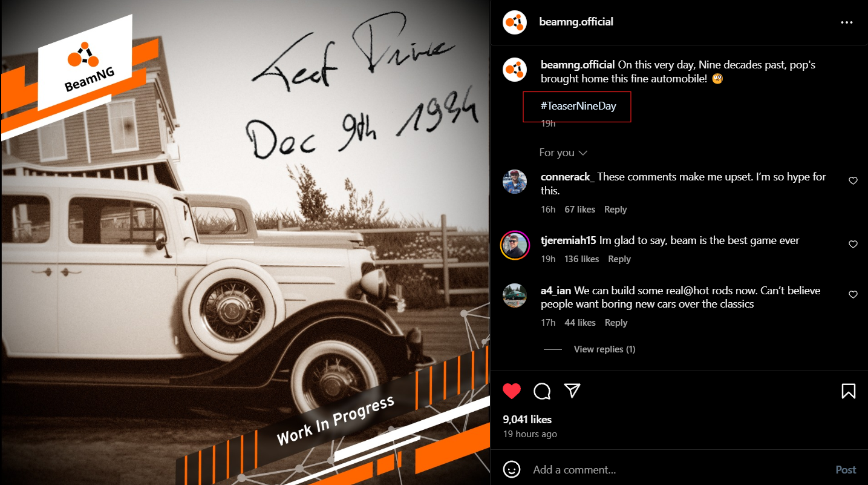This screenshot has height=485, width=868.
Task: Open the emoji picker smiley icon
Action: click(x=512, y=469)
